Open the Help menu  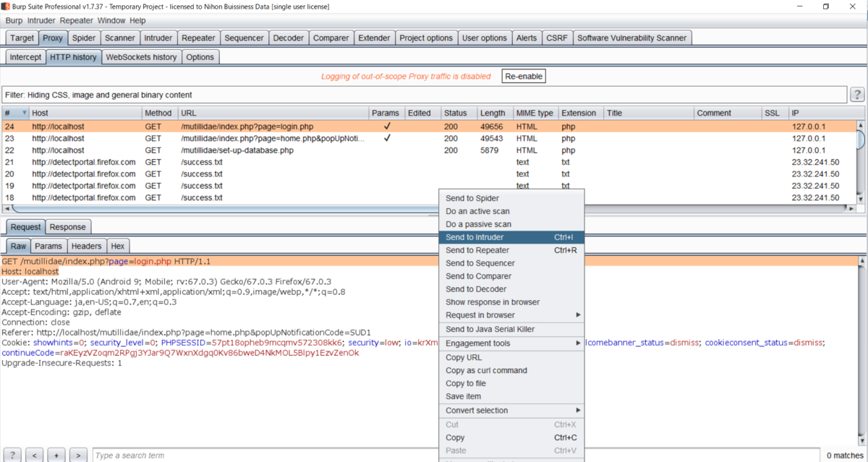coord(137,21)
